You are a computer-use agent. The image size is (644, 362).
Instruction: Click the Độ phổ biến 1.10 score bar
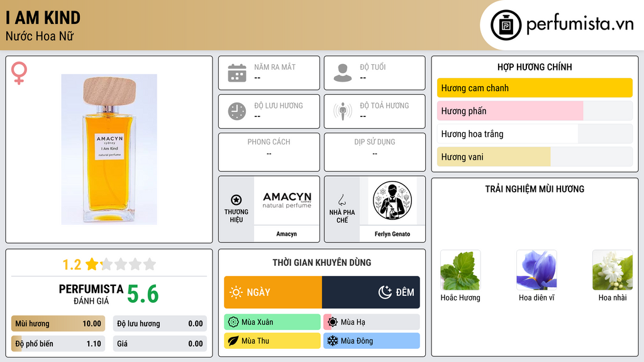coord(58,344)
